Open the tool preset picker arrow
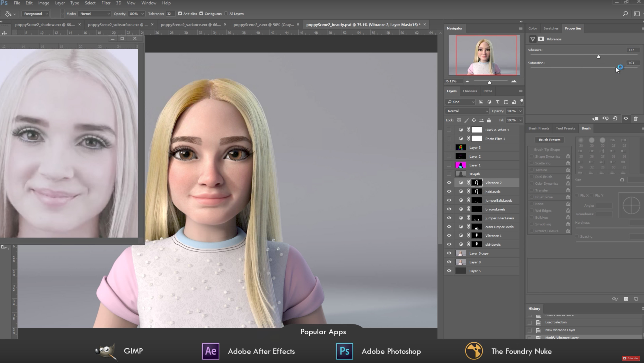Screen dimensions: 644x363 click(x=15, y=14)
